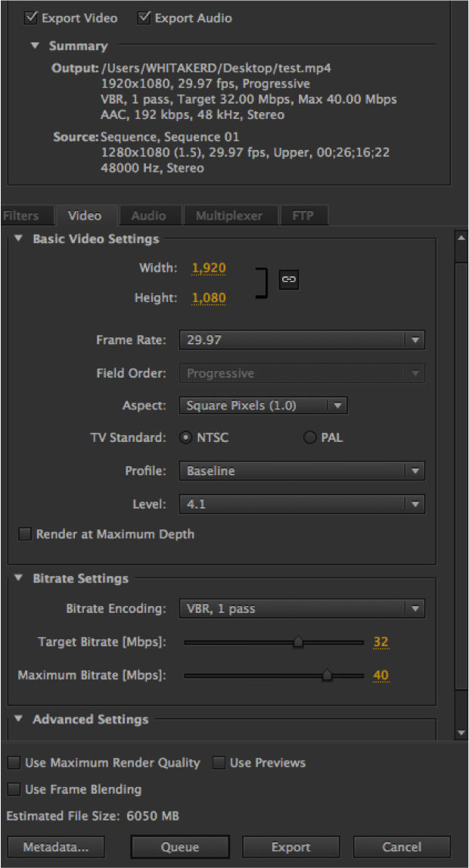Click the link icon constraining width and height
This screenshot has height=868, width=469.
coord(288,279)
